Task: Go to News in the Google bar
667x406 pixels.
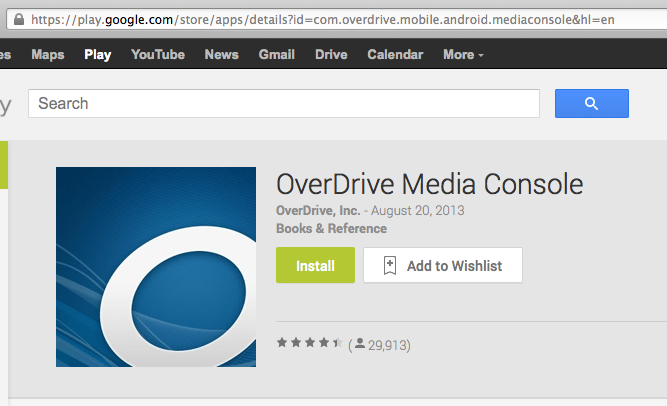Action: (222, 54)
